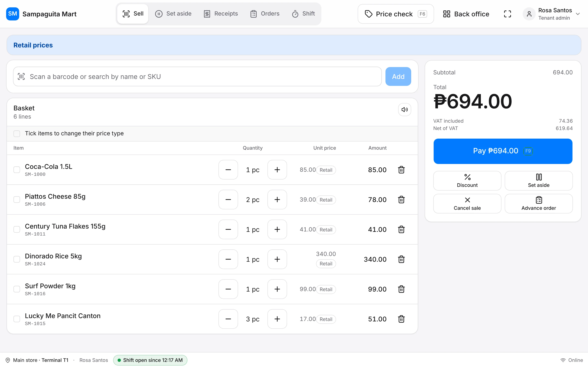
Task: Open Price check
Action: coord(395,14)
